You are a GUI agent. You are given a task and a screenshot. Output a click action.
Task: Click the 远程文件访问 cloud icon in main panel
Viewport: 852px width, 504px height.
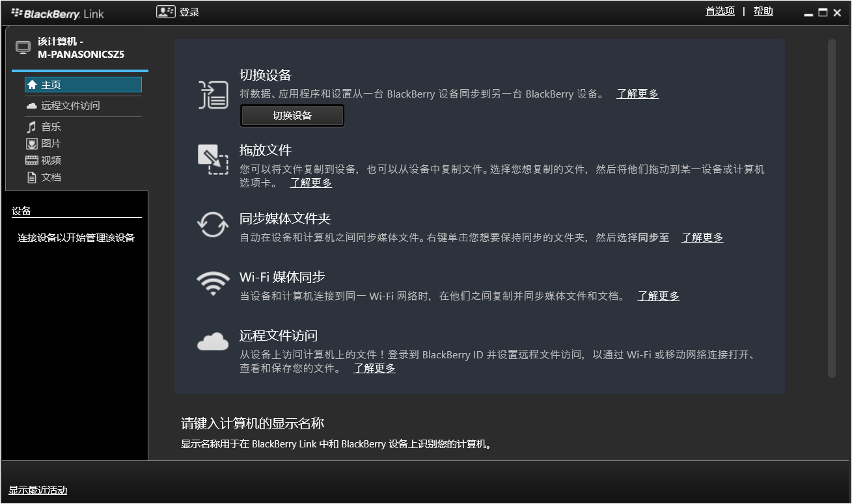pos(213,341)
